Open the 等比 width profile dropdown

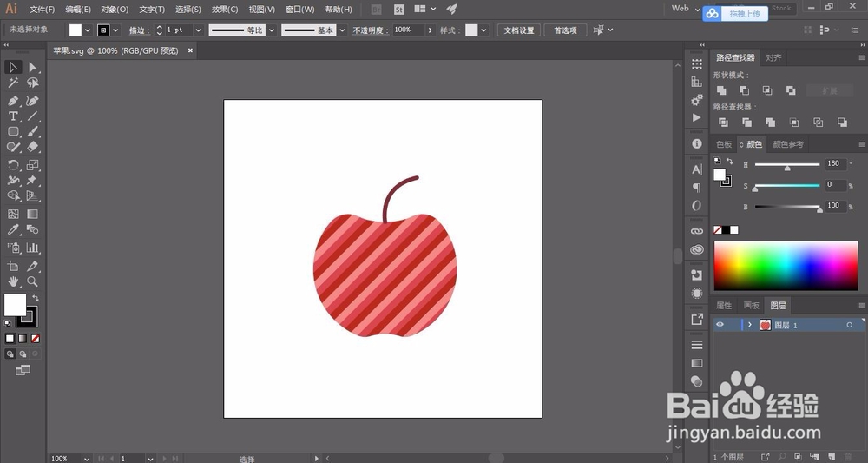[271, 30]
